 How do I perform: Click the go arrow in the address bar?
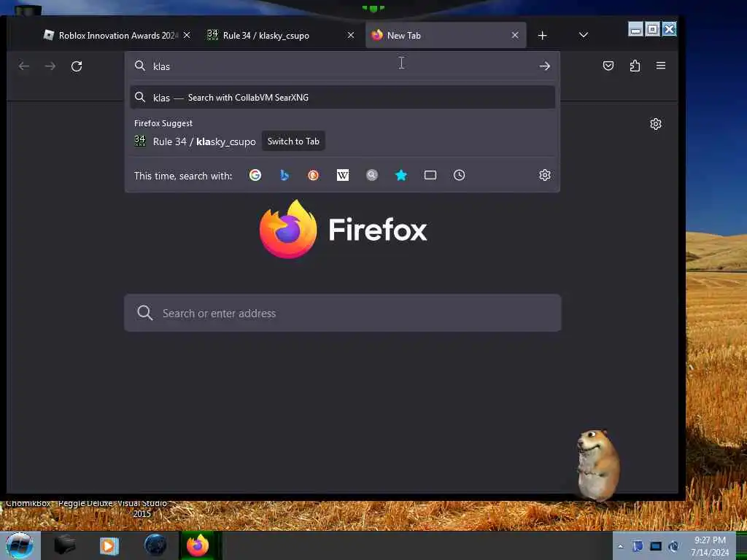coord(544,66)
